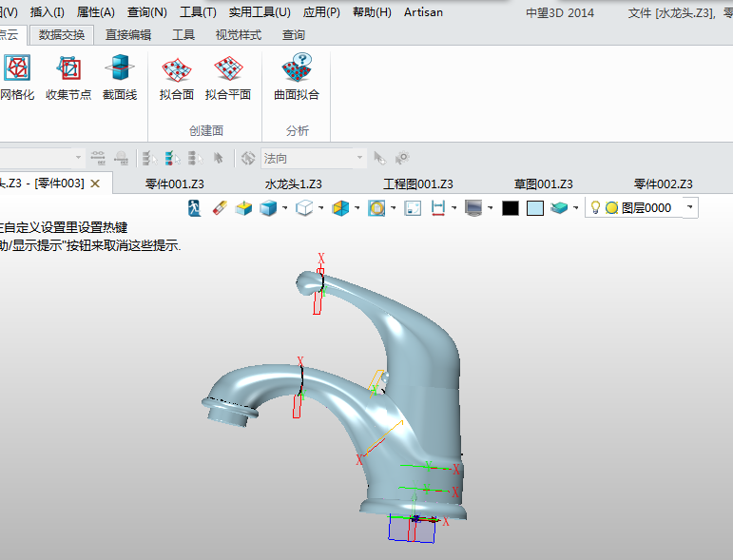Switch to the 直接编辑 ribbon tab
733x560 pixels.
coord(127,35)
